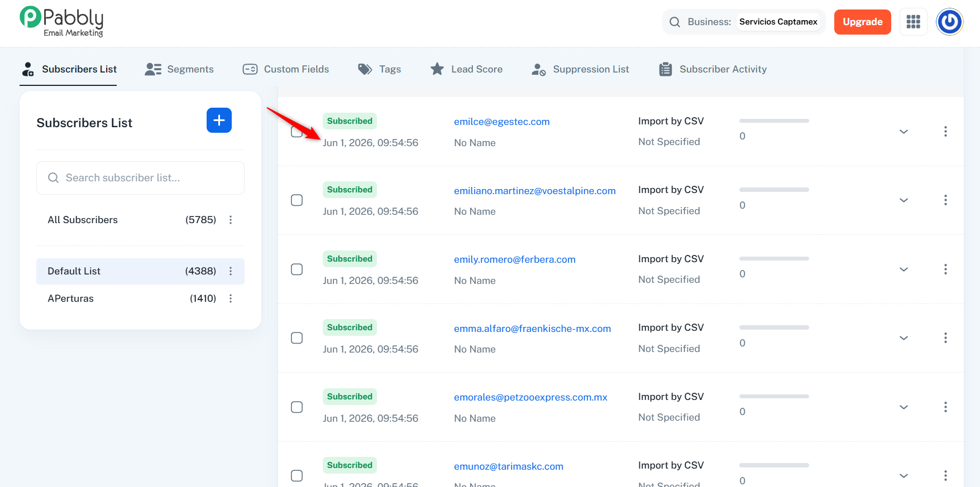Expand details for emilce@egestec.com row

coord(903,132)
